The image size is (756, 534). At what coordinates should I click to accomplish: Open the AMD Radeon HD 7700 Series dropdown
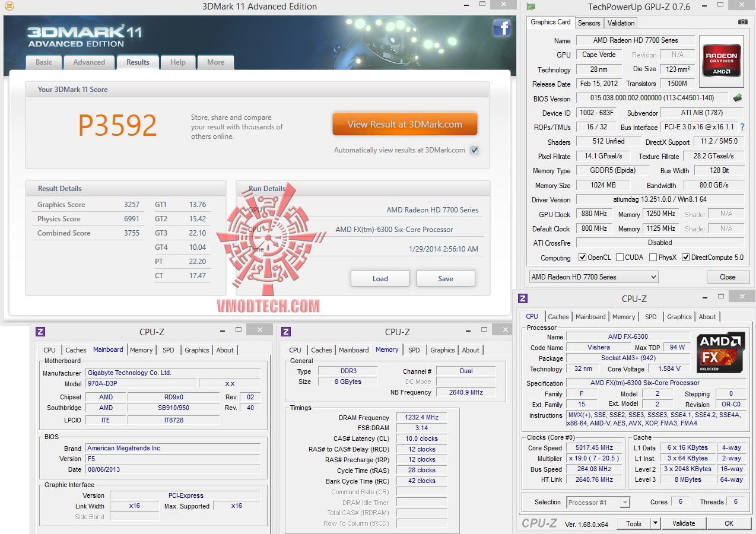[593, 277]
